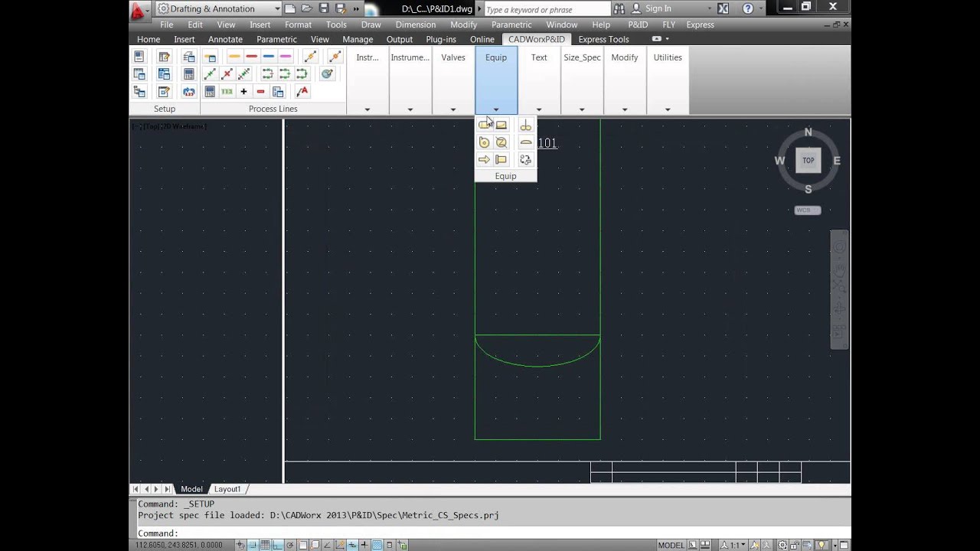This screenshot has height=551, width=980.
Task: Expand the Instr... panel dropdown
Action: 367,109
